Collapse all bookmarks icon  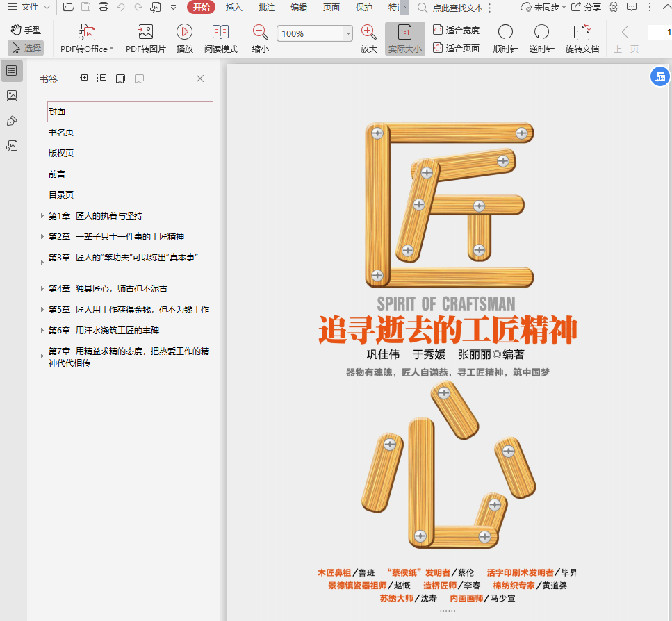pos(101,78)
